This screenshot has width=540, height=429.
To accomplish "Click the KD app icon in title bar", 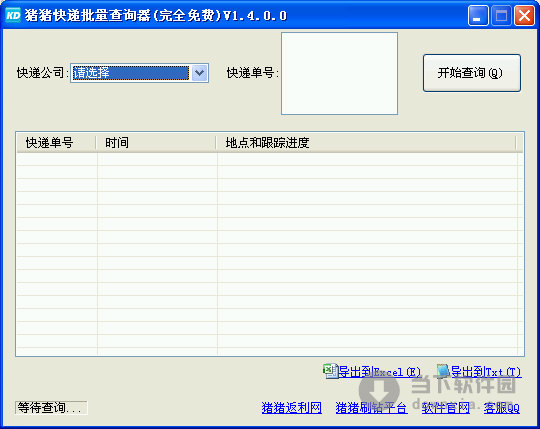I will (x=13, y=15).
